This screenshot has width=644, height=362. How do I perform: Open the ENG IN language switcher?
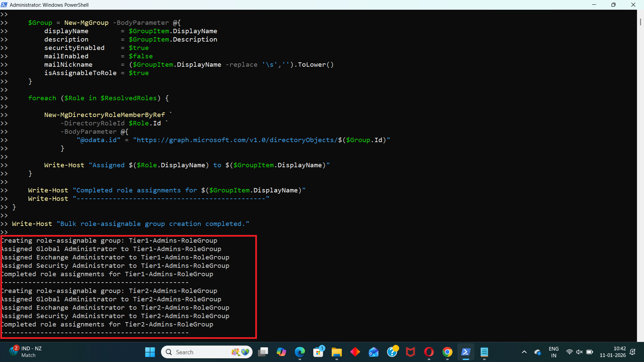pos(553,352)
